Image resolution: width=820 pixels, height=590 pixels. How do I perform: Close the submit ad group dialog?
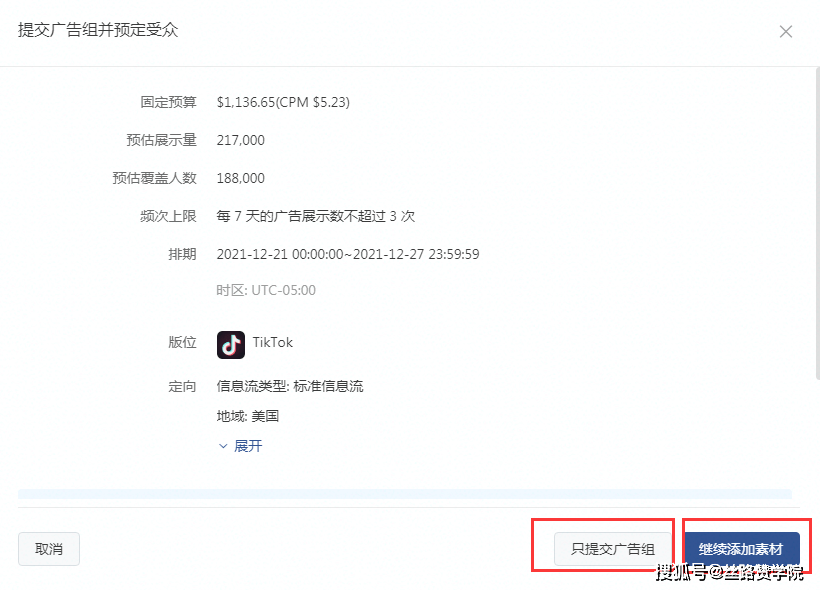tap(785, 31)
